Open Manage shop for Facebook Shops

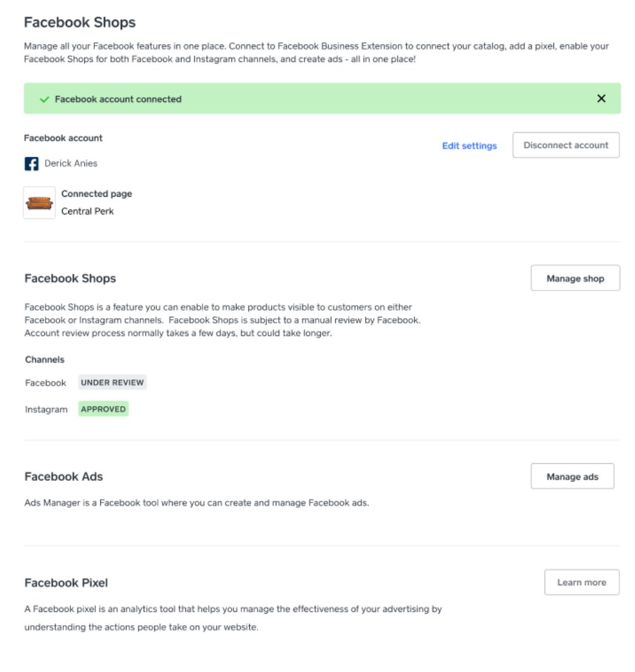click(x=575, y=278)
